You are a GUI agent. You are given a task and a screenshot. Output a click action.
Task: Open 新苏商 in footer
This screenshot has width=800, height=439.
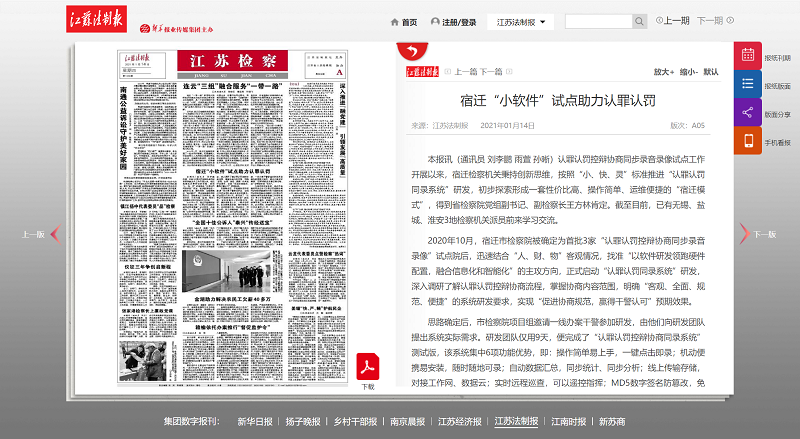point(612,422)
